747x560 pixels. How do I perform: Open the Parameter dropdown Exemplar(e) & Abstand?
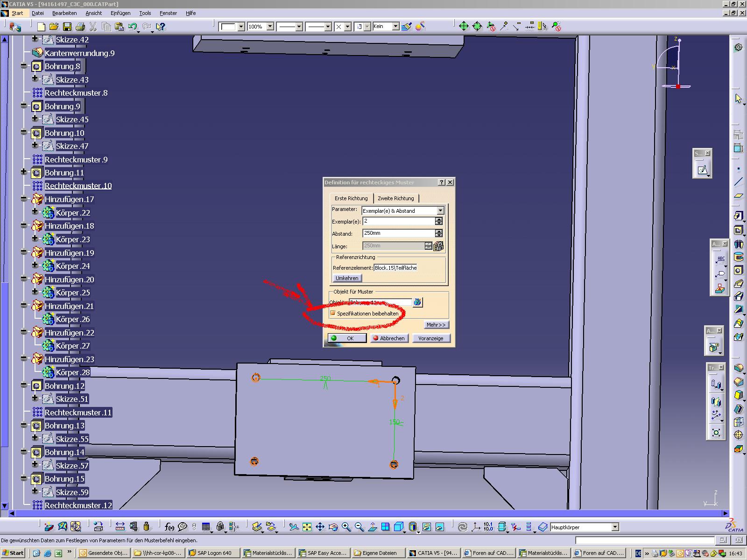coord(440,211)
